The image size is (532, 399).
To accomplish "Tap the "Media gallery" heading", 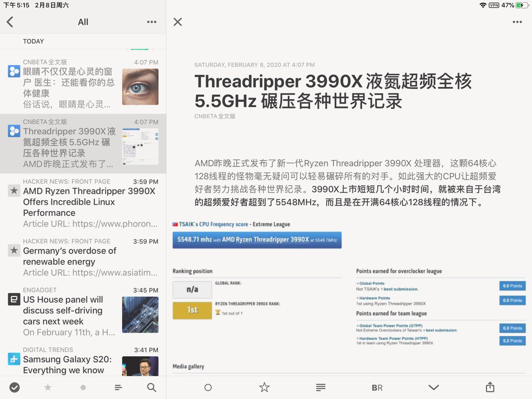I will (x=188, y=367).
